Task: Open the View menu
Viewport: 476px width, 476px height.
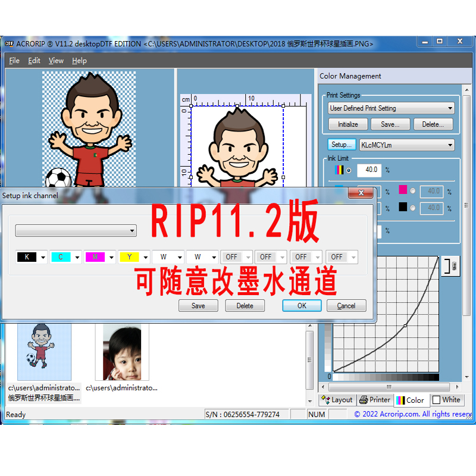Action: coord(56,61)
